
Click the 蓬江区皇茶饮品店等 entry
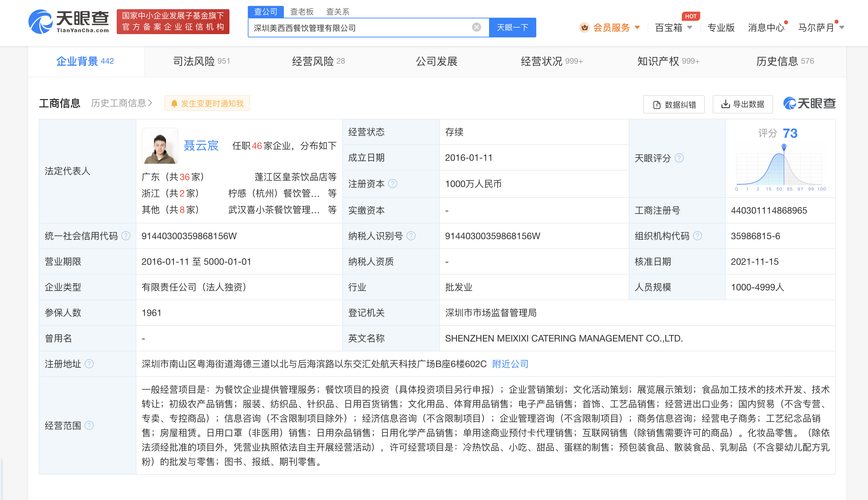[295, 177]
